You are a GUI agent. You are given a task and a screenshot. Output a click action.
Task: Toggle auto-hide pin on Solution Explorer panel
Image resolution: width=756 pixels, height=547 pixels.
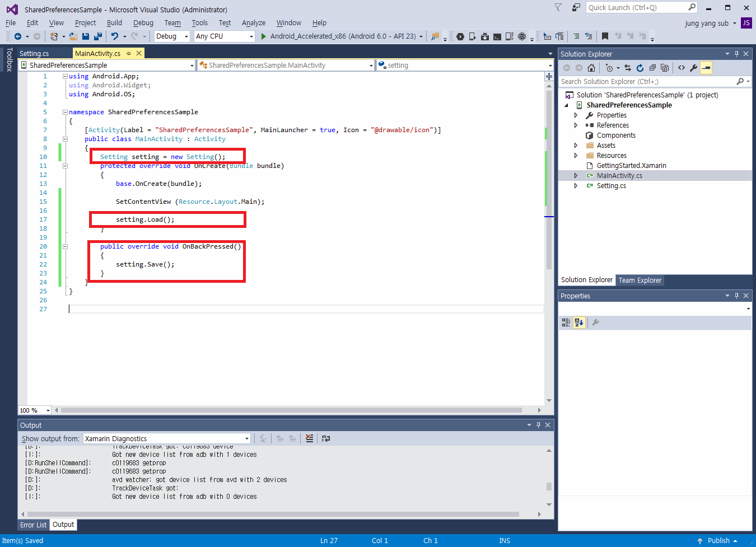pos(736,54)
